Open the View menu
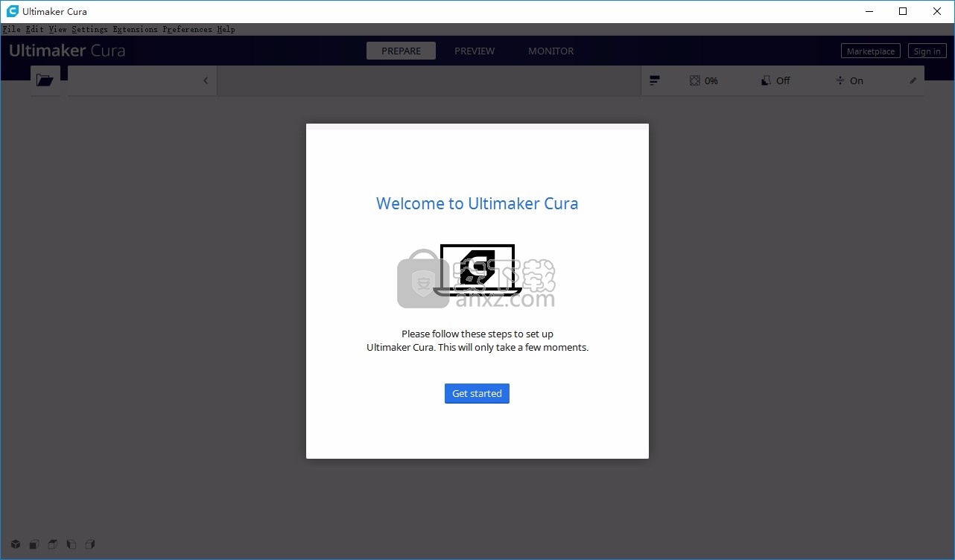Viewport: 955px width, 560px height. (57, 29)
